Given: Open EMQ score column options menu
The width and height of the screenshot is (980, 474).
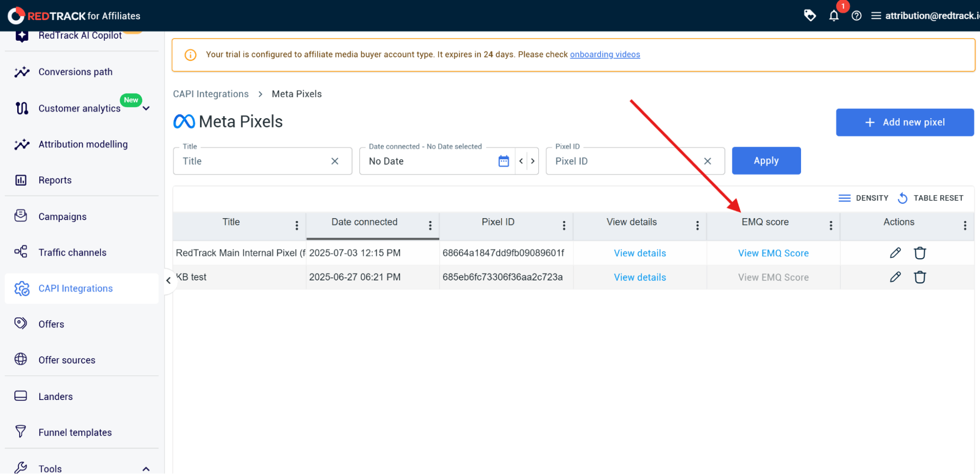Looking at the screenshot, I should tap(830, 225).
